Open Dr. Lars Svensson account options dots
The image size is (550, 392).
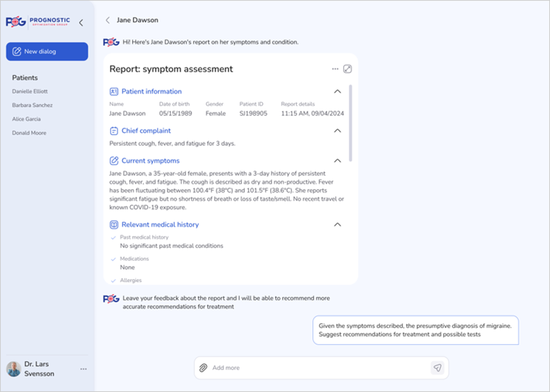(x=83, y=369)
